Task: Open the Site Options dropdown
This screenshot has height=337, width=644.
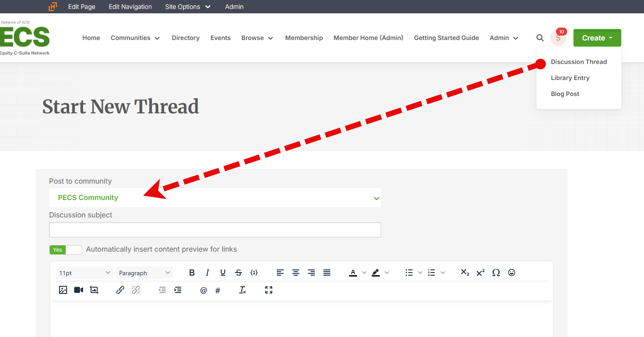Action: [188, 7]
